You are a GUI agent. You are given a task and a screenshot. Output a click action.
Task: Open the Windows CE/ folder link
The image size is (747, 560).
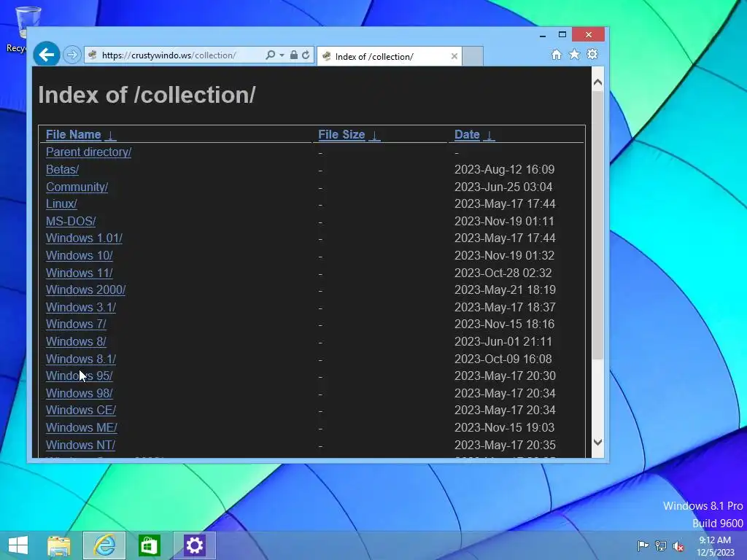pyautogui.click(x=80, y=411)
